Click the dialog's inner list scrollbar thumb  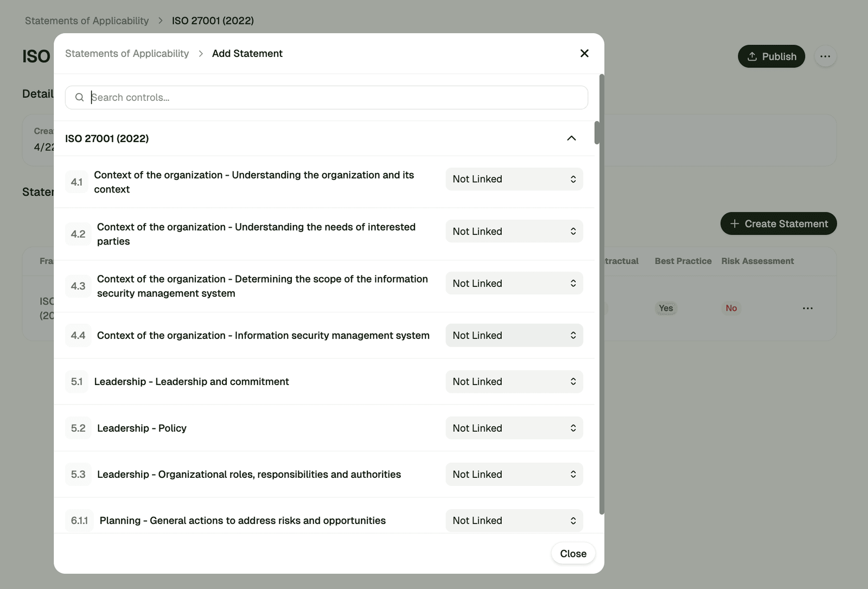coord(597,133)
